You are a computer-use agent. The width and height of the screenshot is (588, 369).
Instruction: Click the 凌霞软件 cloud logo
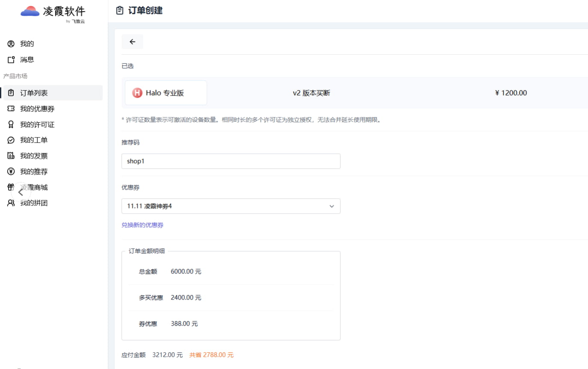[30, 12]
